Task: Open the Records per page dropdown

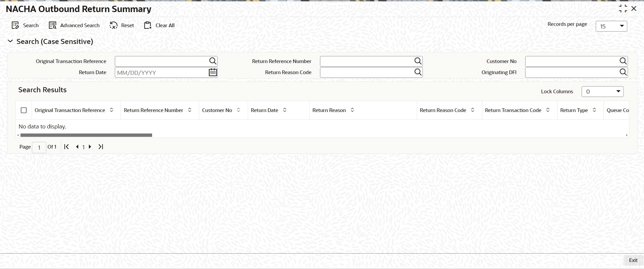Action: pyautogui.click(x=611, y=26)
